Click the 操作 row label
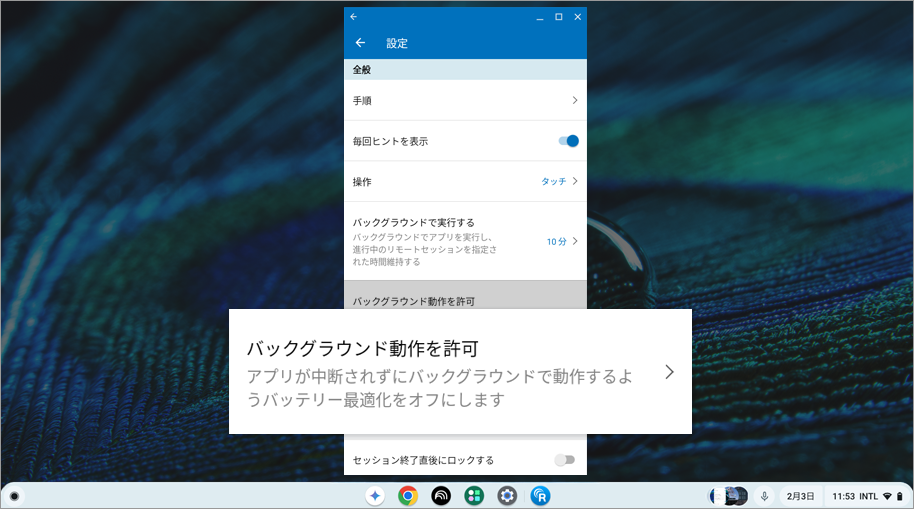 (x=362, y=182)
